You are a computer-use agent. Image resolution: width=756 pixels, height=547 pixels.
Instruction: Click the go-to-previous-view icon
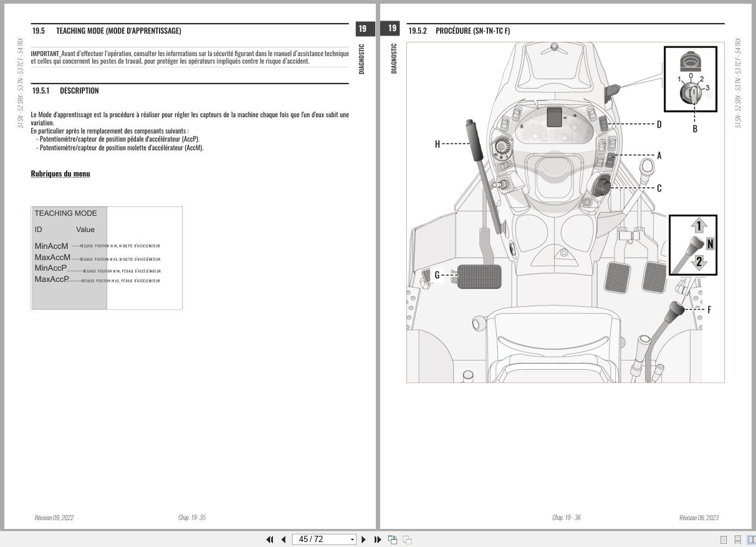tap(393, 540)
